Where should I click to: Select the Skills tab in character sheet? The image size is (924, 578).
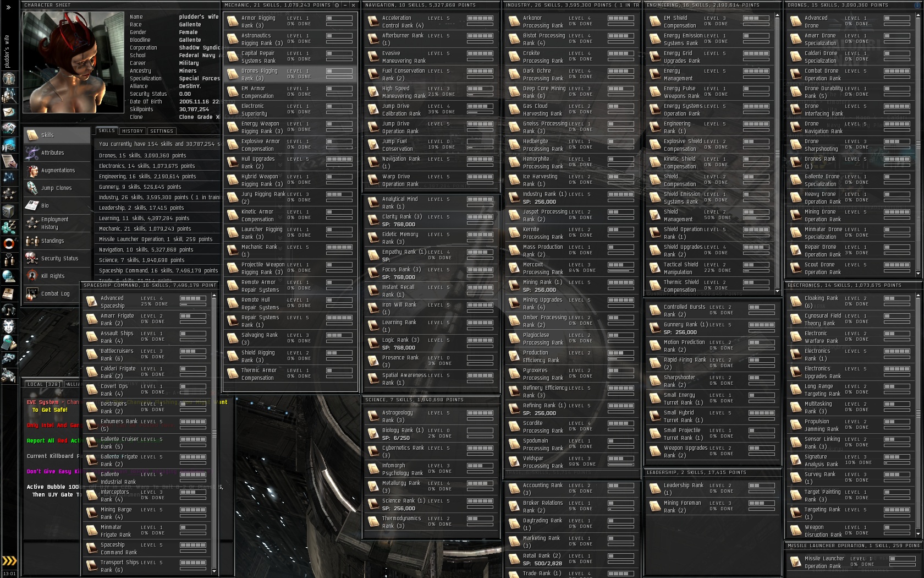tap(107, 130)
